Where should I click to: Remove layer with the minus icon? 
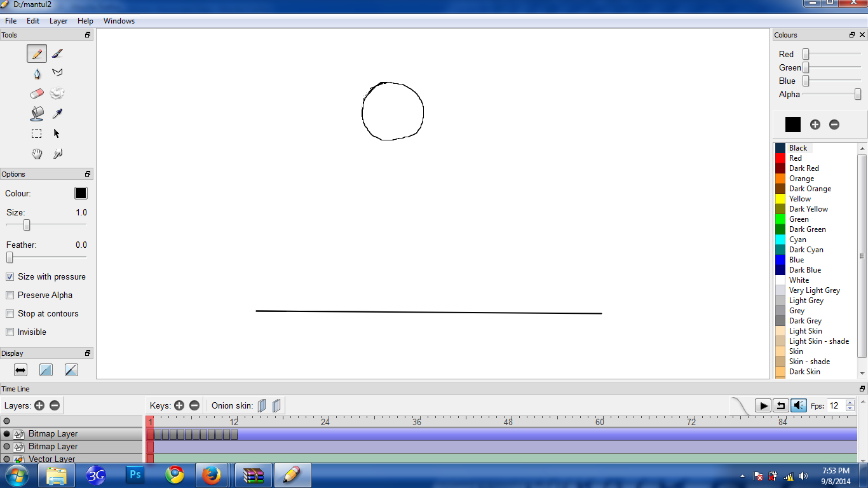tap(55, 405)
